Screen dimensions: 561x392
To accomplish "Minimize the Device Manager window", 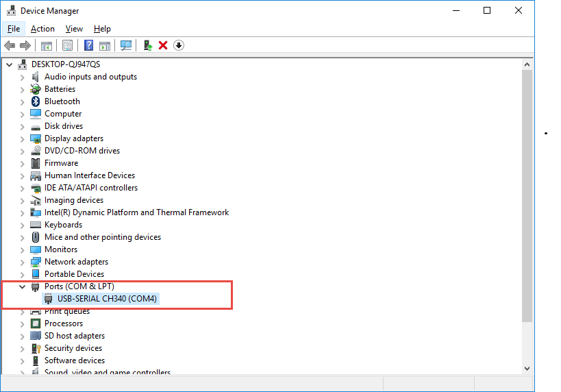I will point(456,11).
